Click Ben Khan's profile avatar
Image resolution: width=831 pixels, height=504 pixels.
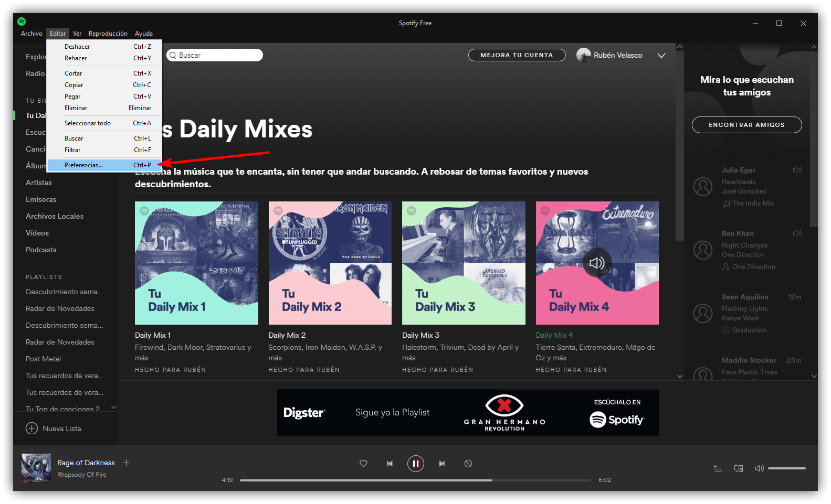[x=703, y=250]
